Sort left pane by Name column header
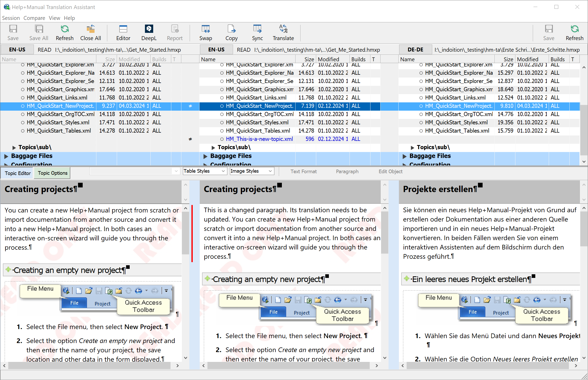The width and height of the screenshot is (588, 380). 49,59
